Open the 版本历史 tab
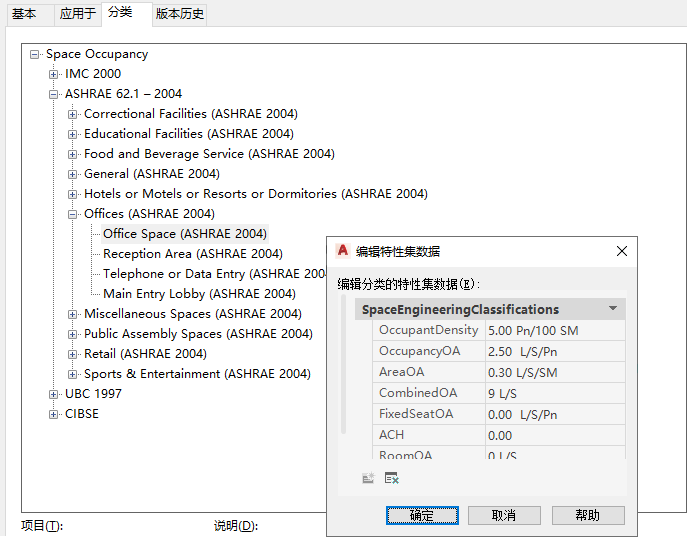Viewport: 696px width, 556px height. [180, 14]
